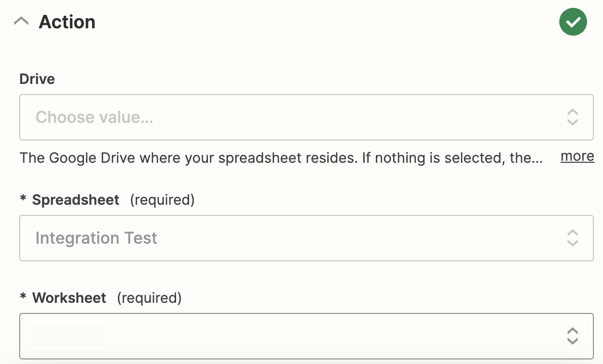Click the Action section heading
Viewport: 603px width, 364px height.
67,22
